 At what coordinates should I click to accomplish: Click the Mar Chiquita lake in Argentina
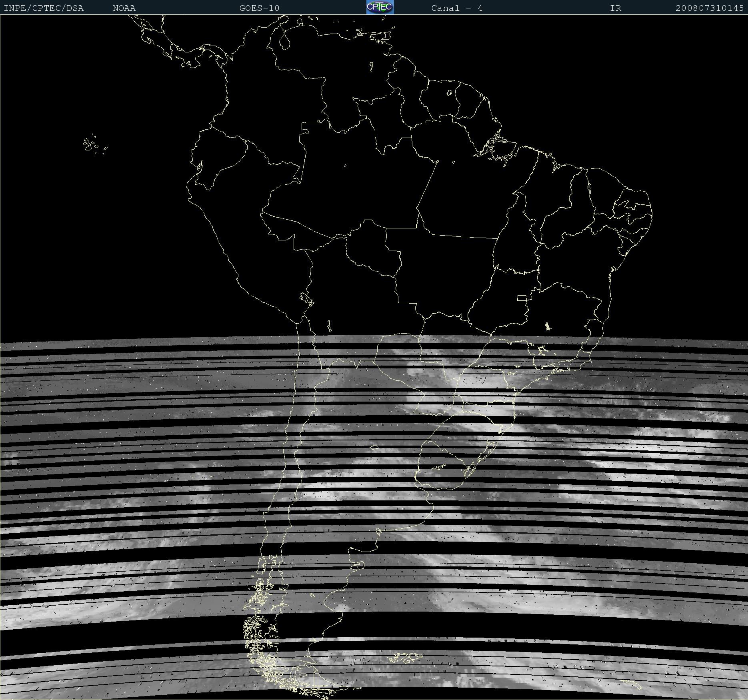pyautogui.click(x=374, y=447)
